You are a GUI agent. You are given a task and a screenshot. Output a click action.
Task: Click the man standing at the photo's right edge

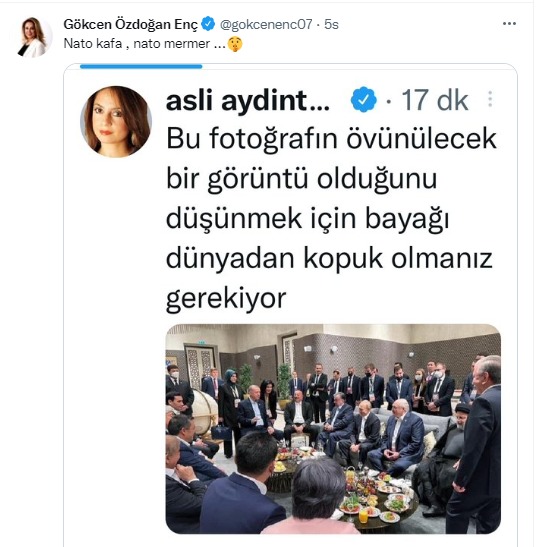tap(476, 444)
